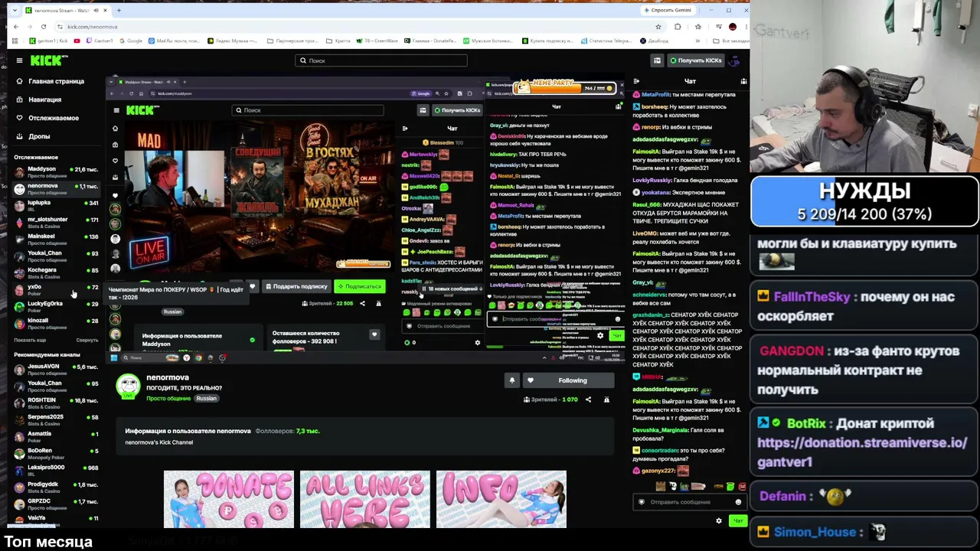Click the Получить KICKs button
980x551 pixels.
pos(695,60)
